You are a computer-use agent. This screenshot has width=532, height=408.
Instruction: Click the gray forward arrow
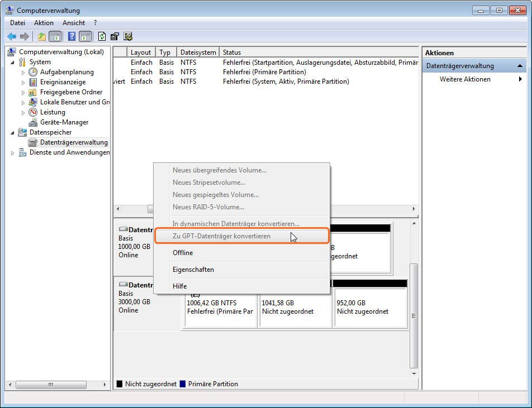(x=25, y=36)
